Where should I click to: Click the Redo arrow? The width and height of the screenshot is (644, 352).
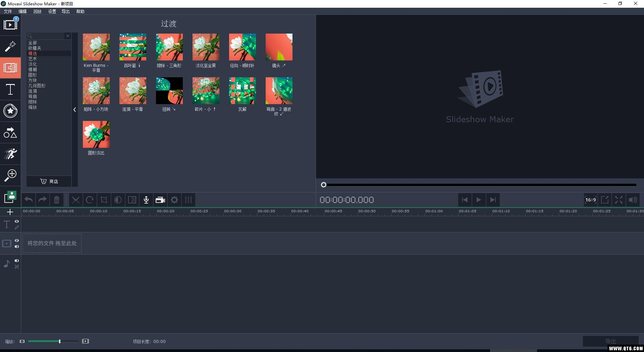[43, 200]
